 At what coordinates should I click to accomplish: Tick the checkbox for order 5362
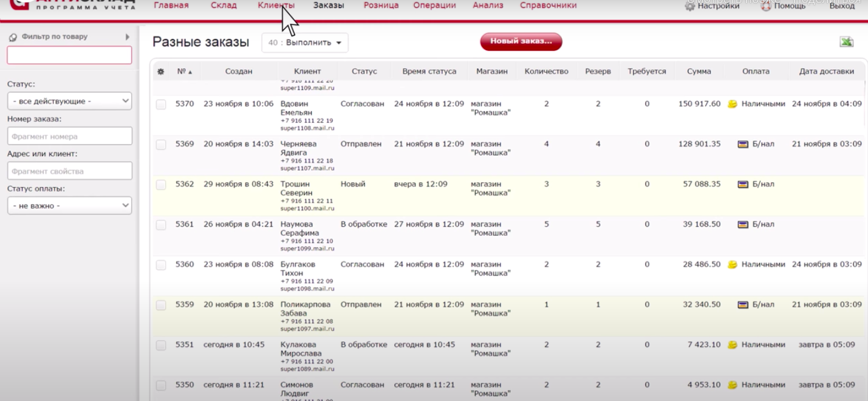pos(161,185)
